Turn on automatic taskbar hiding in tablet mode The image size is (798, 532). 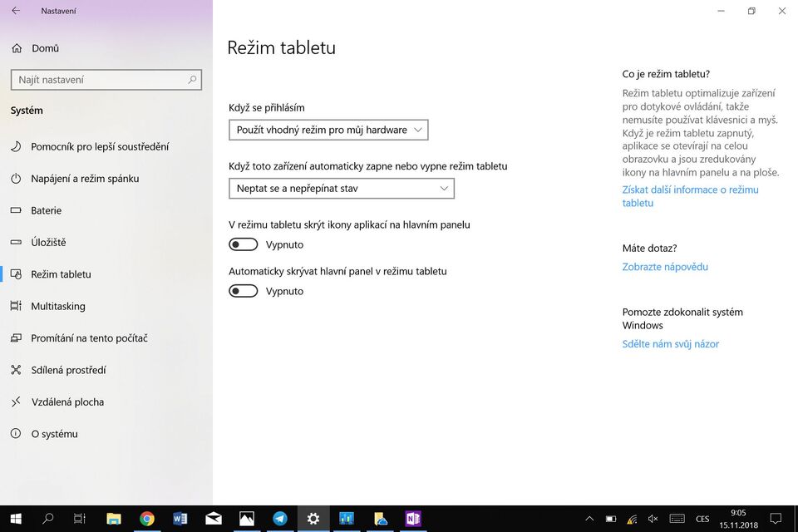(243, 290)
